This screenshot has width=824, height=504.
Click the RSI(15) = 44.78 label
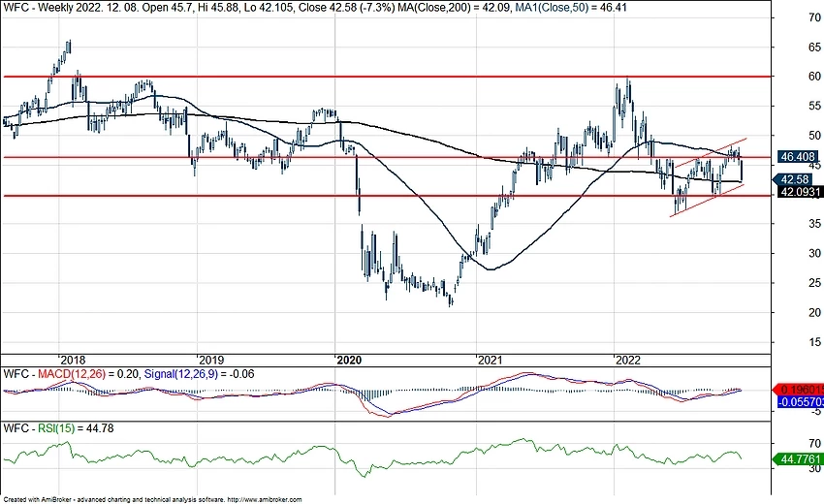pos(76,428)
